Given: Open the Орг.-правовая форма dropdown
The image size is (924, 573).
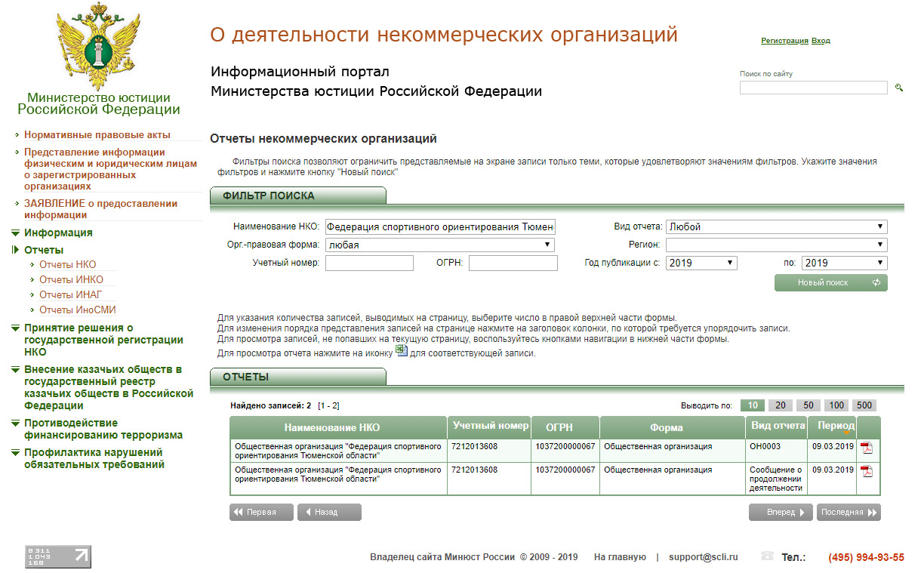Looking at the screenshot, I should click(439, 245).
